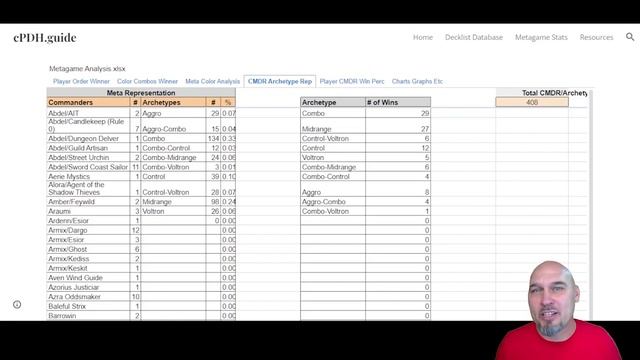The image size is (640, 360).
Task: Click the Archetypes column header
Action: point(173,102)
